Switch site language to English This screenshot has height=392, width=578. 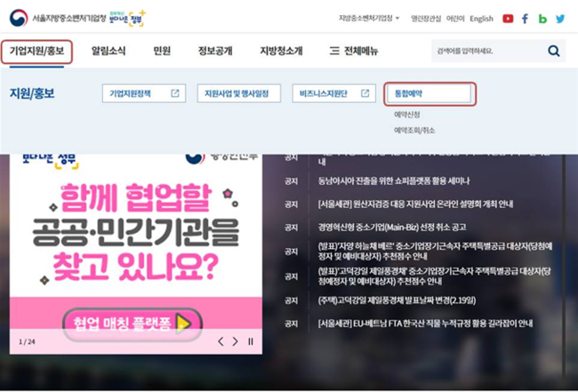pyautogui.click(x=481, y=19)
